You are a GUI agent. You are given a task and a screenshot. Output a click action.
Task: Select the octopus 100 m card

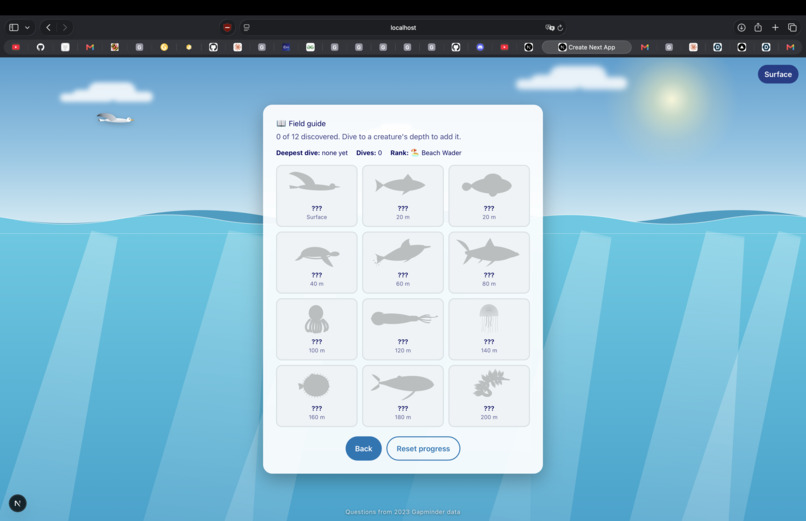[317, 329]
